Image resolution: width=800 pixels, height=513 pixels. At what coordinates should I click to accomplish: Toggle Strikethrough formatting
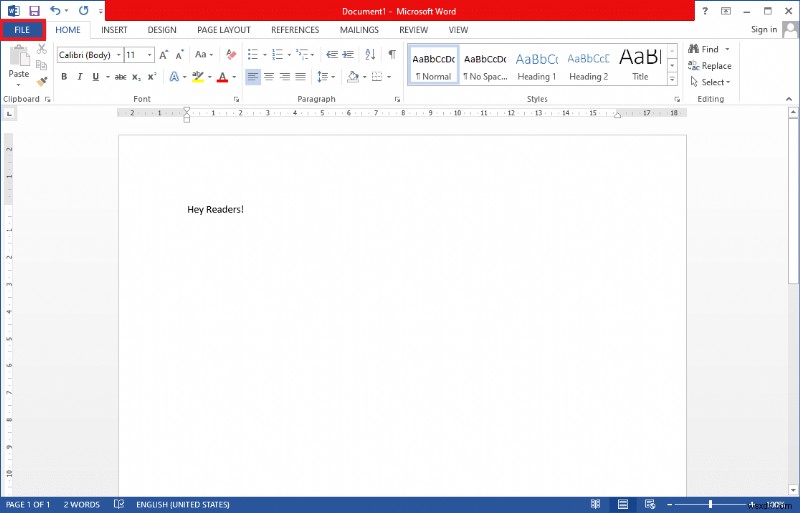(120, 77)
